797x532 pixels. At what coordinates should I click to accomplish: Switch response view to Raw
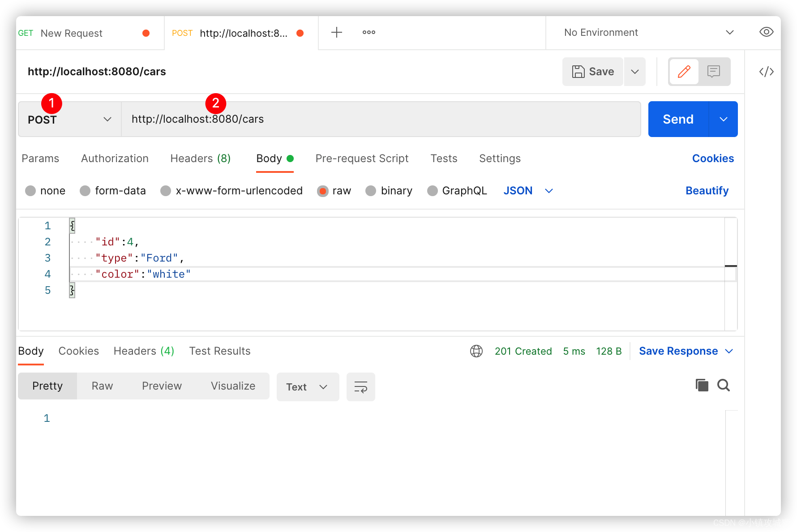pyautogui.click(x=102, y=386)
